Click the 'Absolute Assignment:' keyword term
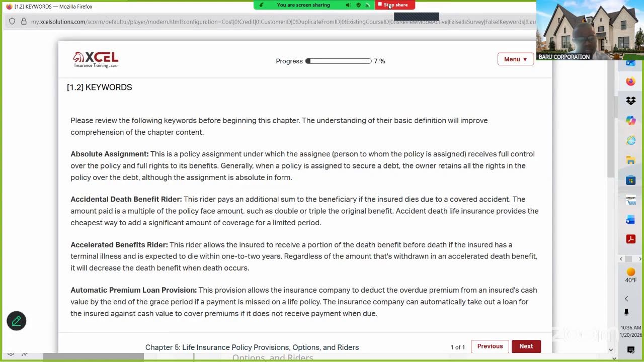 [x=110, y=154]
